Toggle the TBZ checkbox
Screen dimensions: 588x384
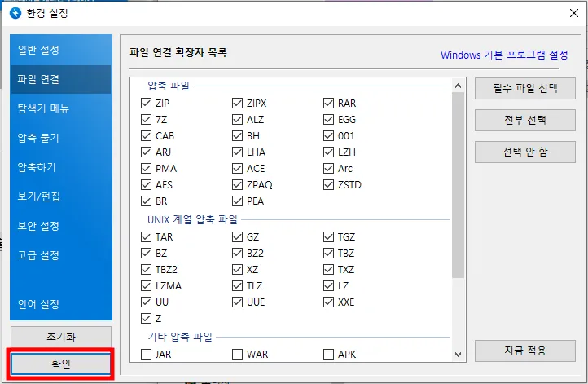pyautogui.click(x=328, y=253)
